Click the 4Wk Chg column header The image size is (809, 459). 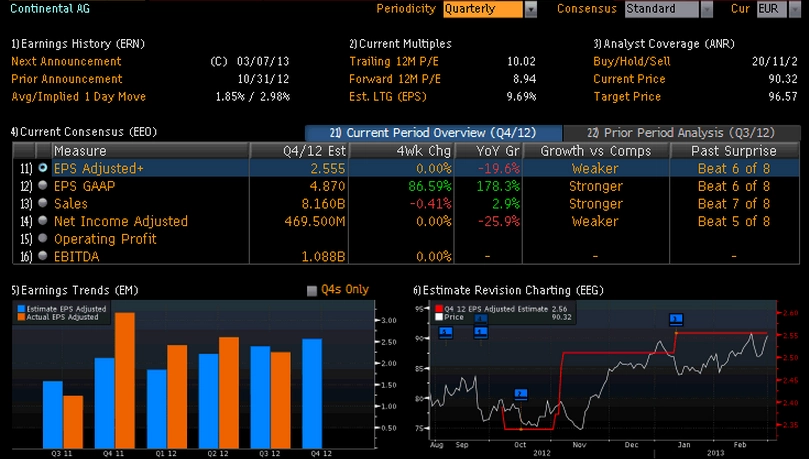click(401, 151)
